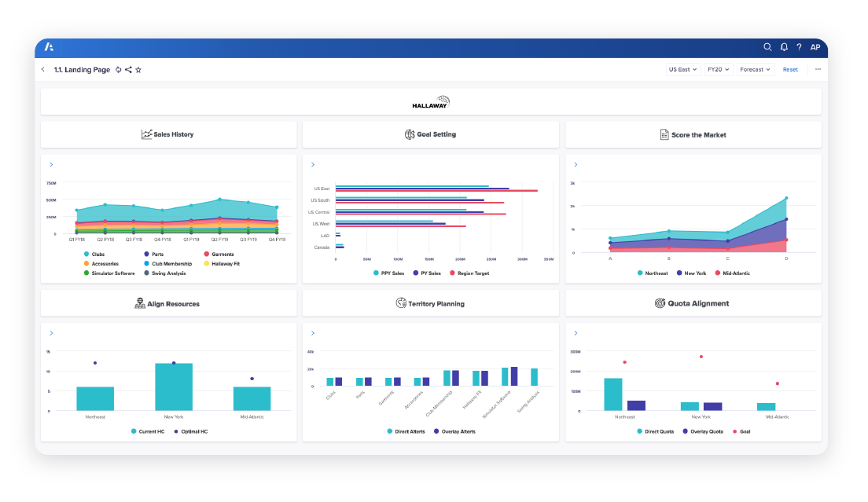Click the Goal Setting globe icon
868x502 pixels.
click(x=410, y=134)
